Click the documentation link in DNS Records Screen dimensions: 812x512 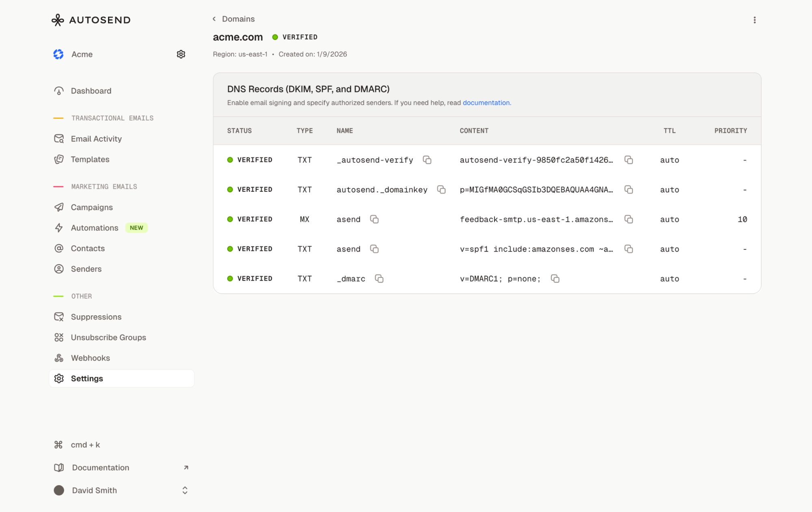(486, 103)
